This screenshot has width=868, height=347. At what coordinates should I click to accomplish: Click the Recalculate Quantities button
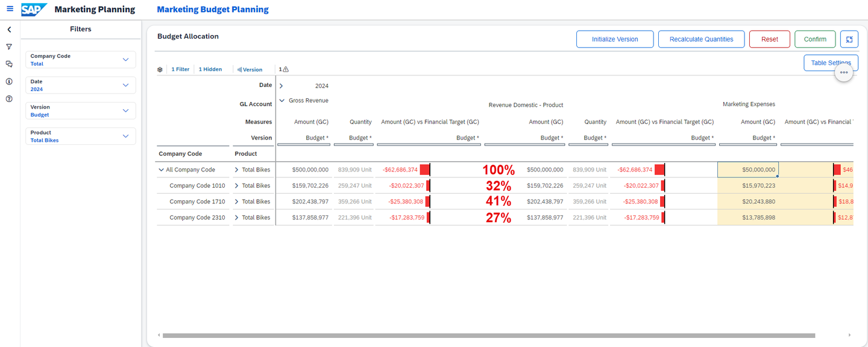(702, 39)
